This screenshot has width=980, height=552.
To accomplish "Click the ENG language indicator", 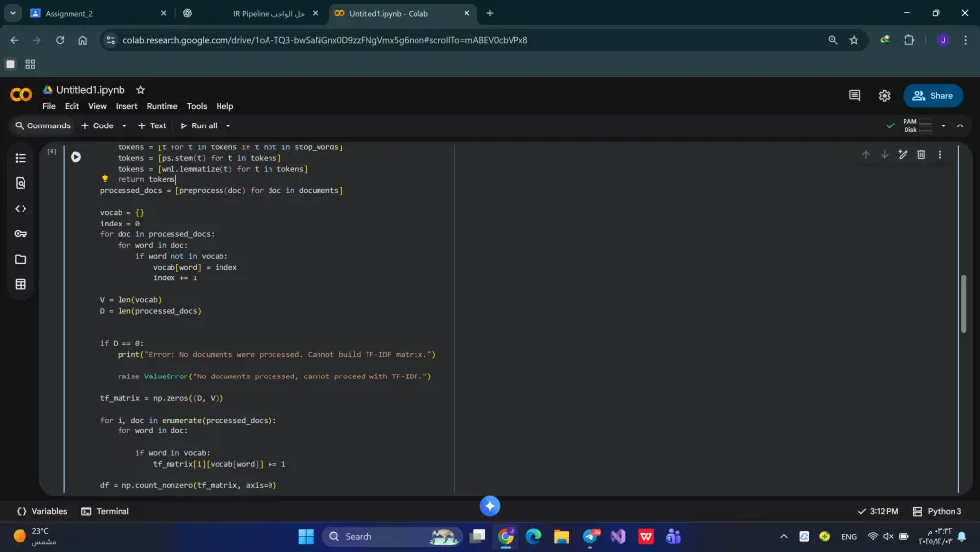I will coord(849,537).
